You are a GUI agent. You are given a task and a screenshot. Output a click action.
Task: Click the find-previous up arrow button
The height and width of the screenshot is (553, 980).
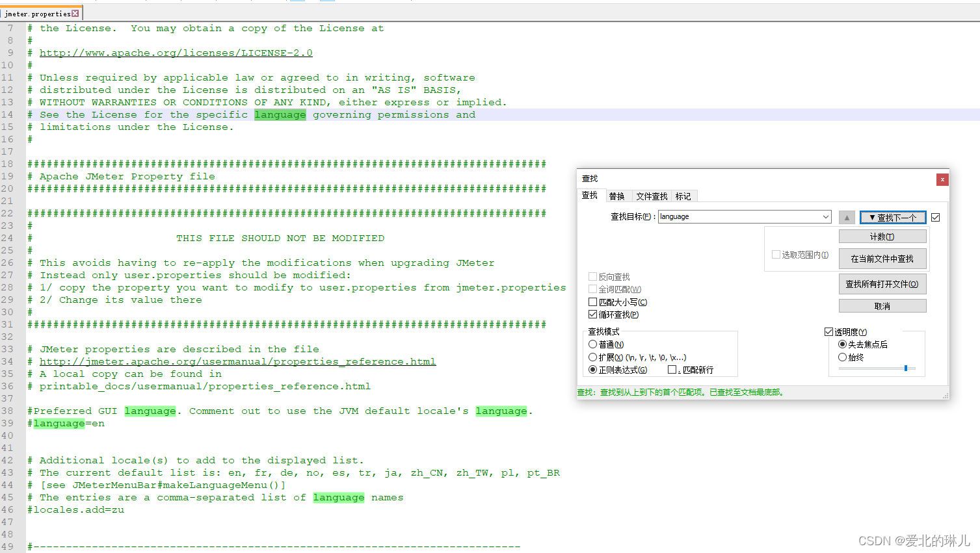click(x=847, y=218)
